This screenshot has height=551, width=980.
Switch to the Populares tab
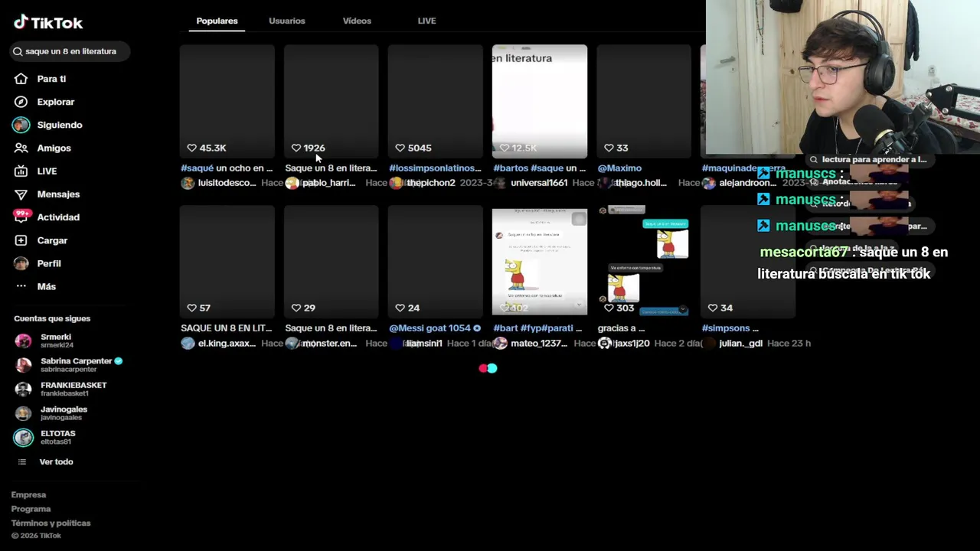coord(217,21)
